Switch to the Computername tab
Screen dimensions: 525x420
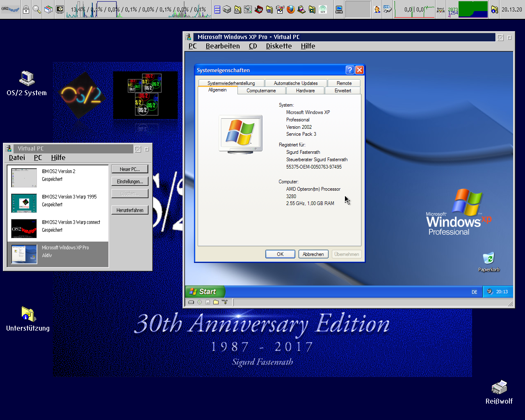(x=261, y=91)
